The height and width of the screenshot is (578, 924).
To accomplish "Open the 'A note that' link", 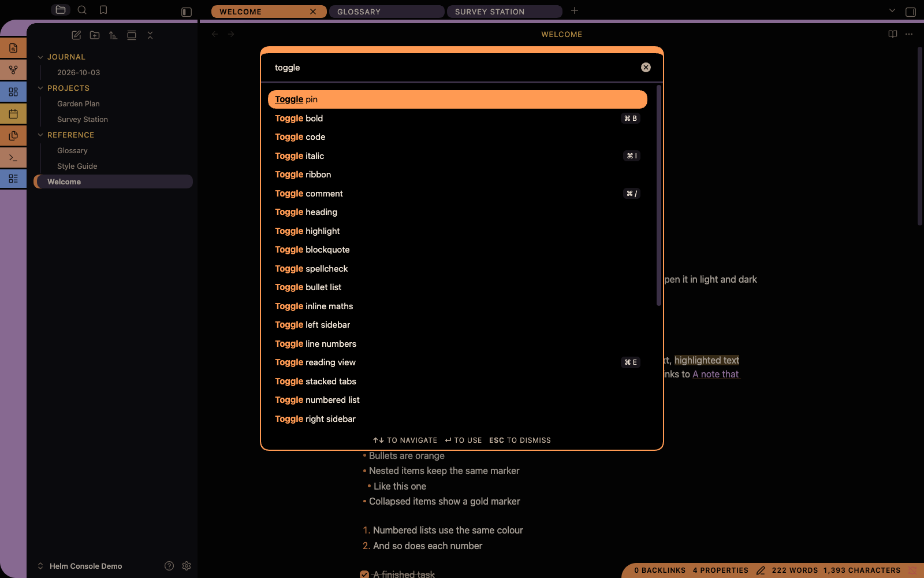I will [716, 374].
